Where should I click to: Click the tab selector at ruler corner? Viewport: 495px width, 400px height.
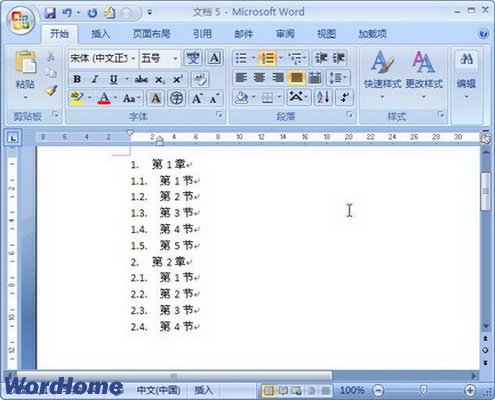13,138
